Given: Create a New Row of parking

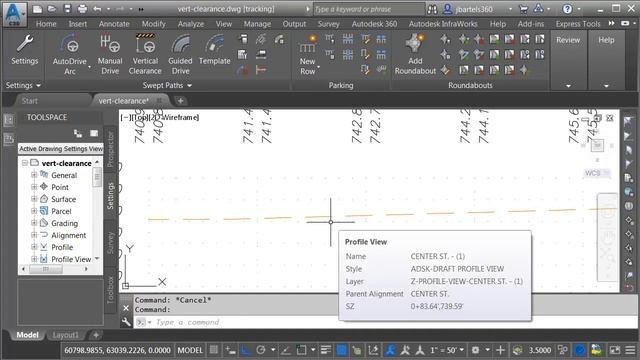Looking at the screenshot, I should click(x=307, y=55).
